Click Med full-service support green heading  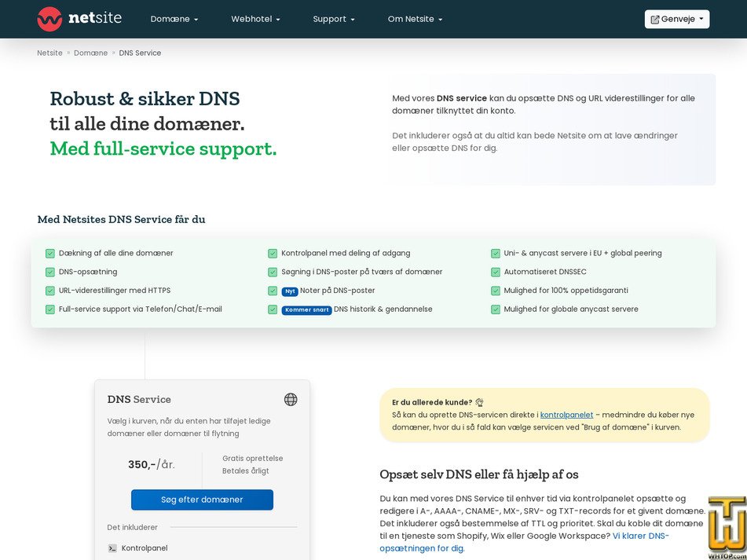163,148
